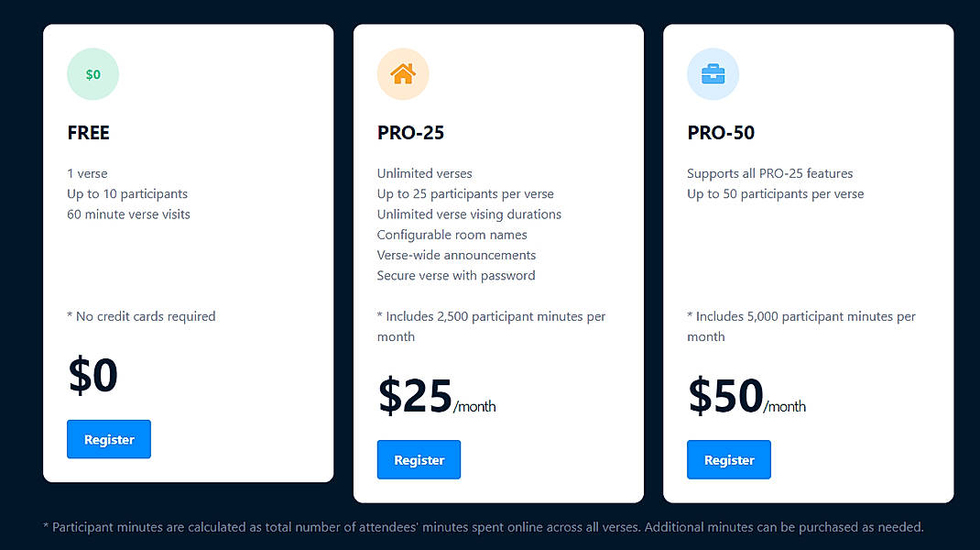Viewport: 980px width, 550px height.
Task: Click the 'Up to 10 participants' feature text
Action: [x=126, y=193]
